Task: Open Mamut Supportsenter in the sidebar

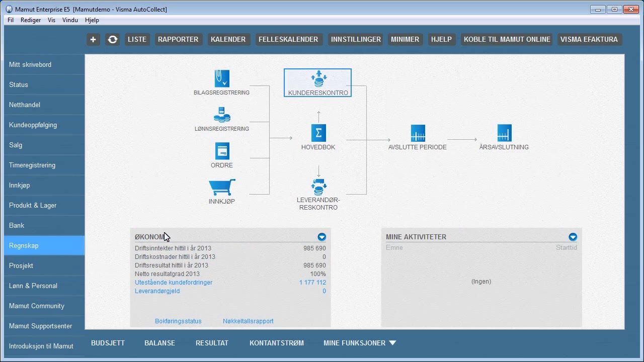Action: coord(44,326)
